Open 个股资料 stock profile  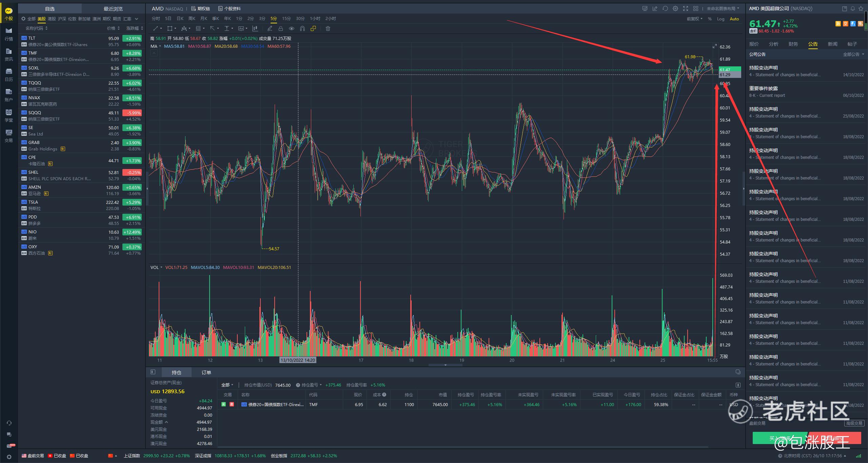230,8
